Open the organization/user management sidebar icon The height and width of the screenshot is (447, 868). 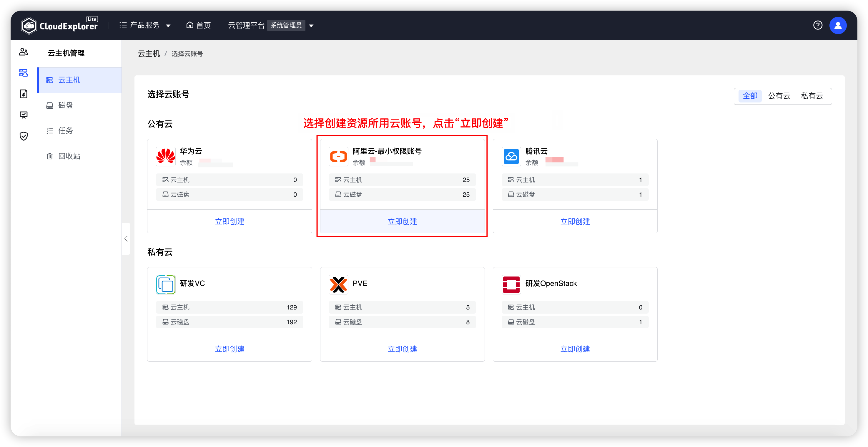click(24, 52)
